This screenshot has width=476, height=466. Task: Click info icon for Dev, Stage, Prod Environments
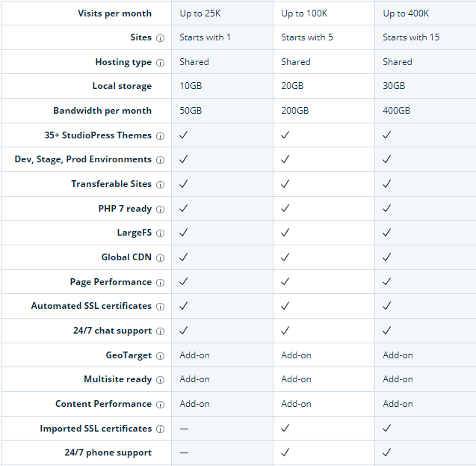[x=160, y=160]
